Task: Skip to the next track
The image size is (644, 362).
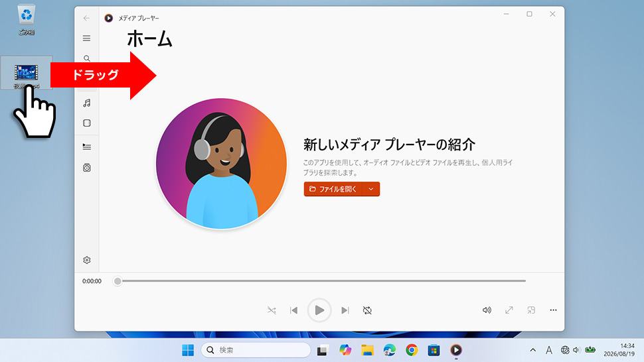Action: tap(345, 310)
